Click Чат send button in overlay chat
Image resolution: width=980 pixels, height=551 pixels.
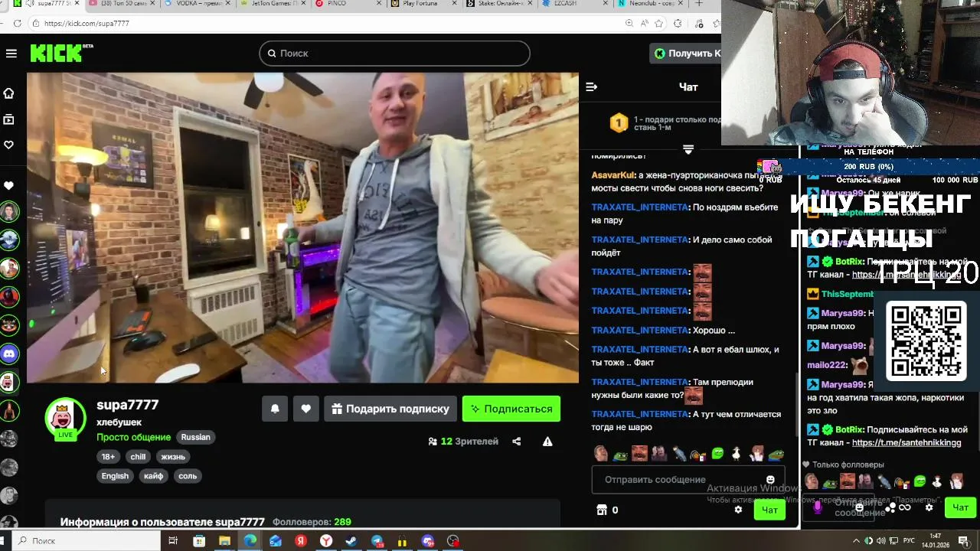[960, 507]
